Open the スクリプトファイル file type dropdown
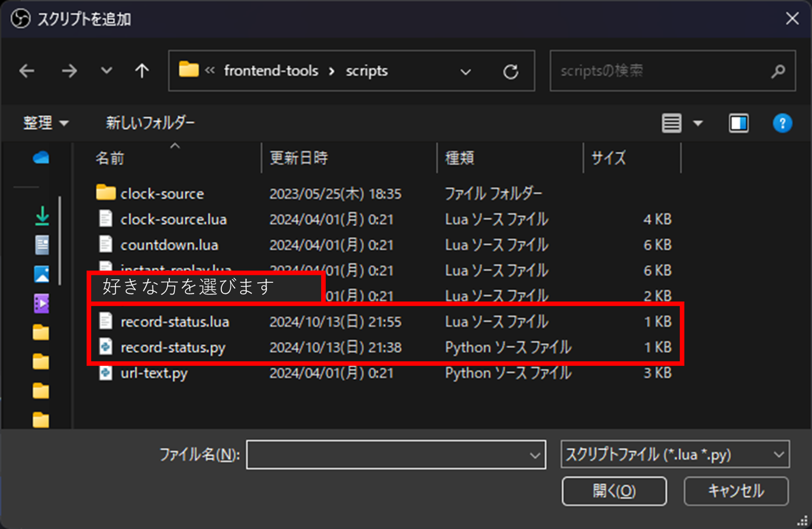The height and width of the screenshot is (529, 812). (x=675, y=455)
